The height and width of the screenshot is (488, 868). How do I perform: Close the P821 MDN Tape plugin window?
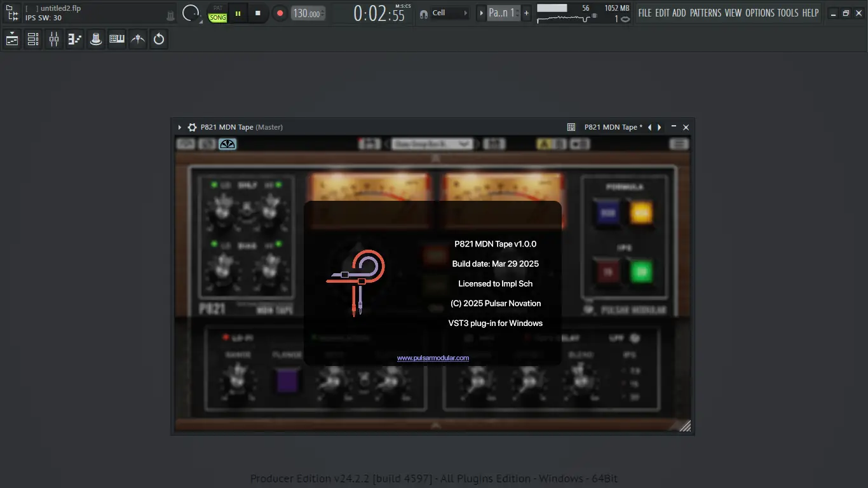pos(686,127)
